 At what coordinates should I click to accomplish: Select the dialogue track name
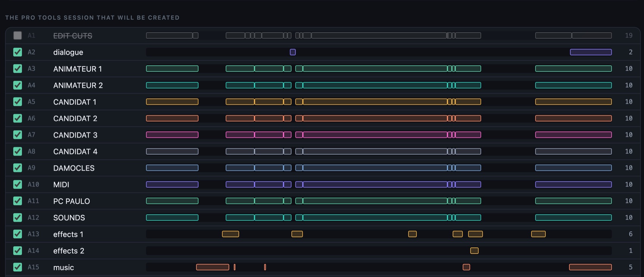point(68,52)
